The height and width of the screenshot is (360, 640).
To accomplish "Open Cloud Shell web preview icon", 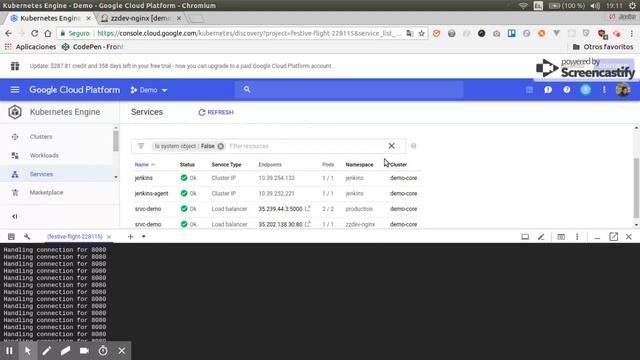I will (x=561, y=237).
